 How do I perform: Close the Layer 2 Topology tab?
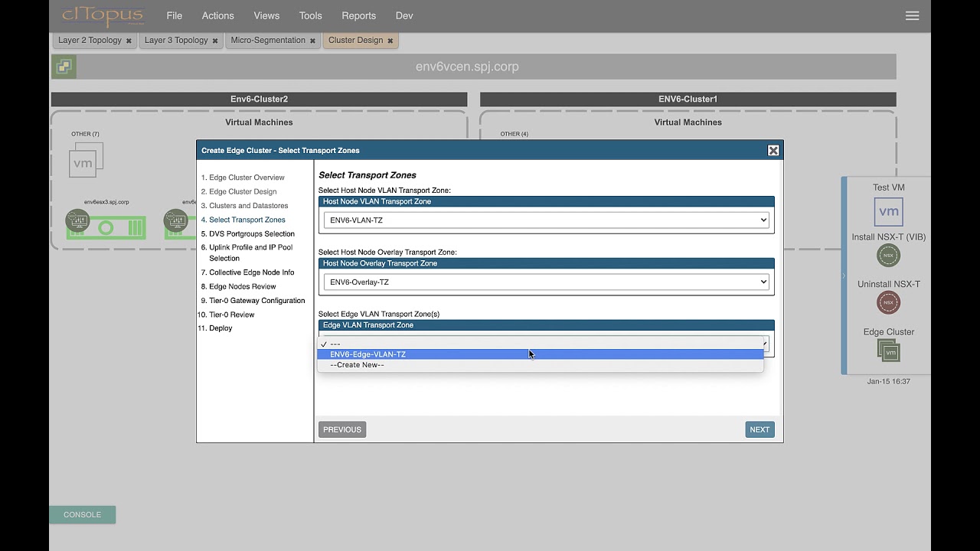click(x=129, y=41)
